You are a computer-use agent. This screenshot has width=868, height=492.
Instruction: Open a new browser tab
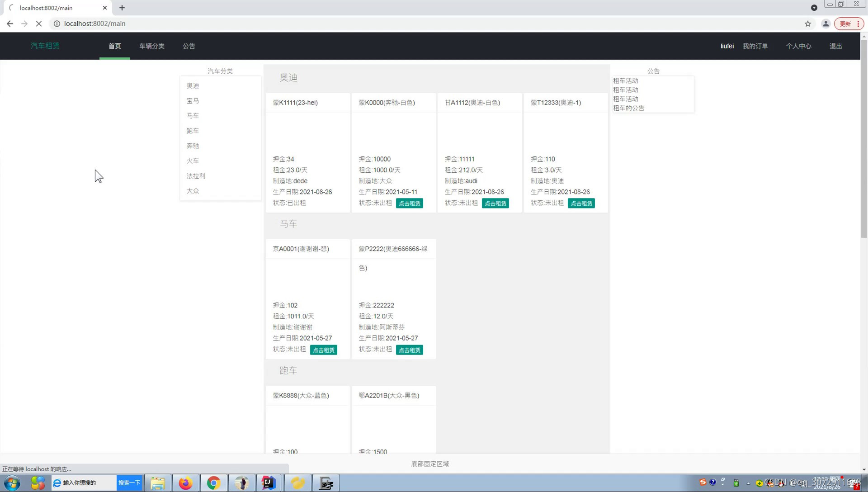pos(122,8)
